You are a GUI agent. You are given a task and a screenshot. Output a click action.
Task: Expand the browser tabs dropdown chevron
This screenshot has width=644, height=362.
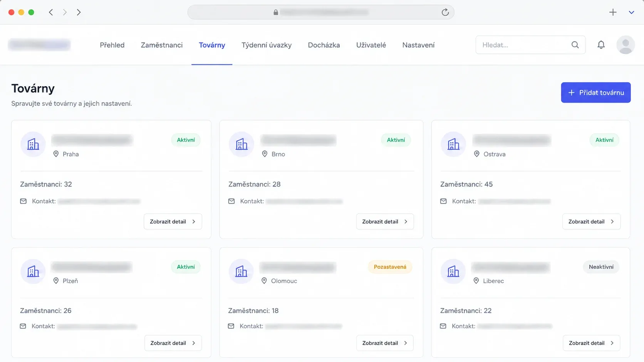(x=631, y=12)
